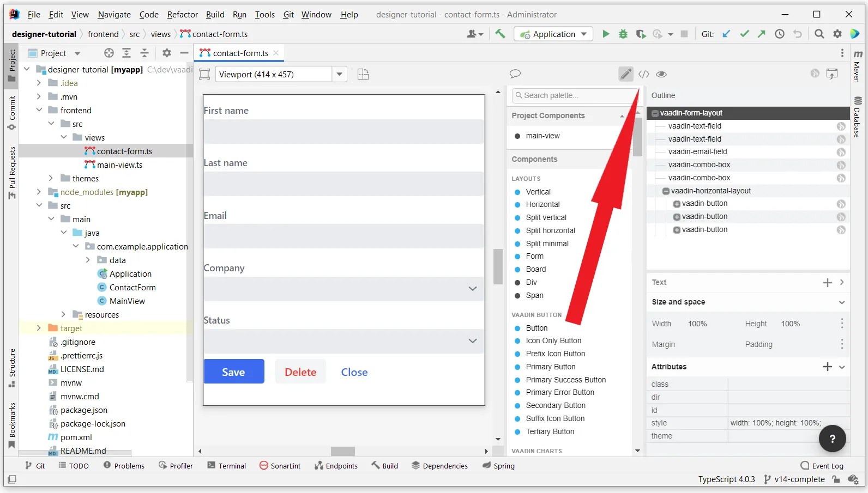Toggle Database tool window tab
This screenshot has width=868, height=493.
click(x=858, y=117)
